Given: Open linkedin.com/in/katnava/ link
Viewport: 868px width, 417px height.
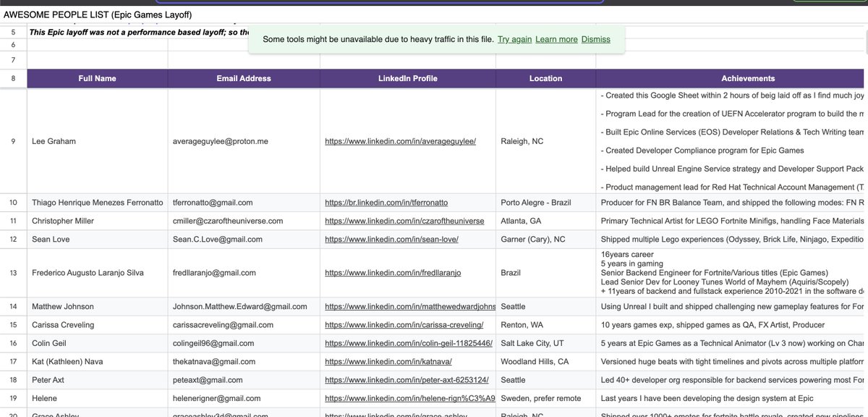Looking at the screenshot, I should (x=388, y=361).
